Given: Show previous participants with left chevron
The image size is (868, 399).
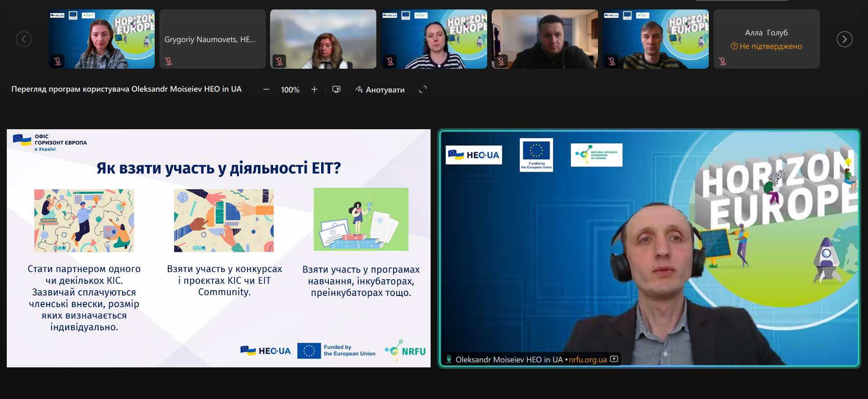Looking at the screenshot, I should pos(24,39).
